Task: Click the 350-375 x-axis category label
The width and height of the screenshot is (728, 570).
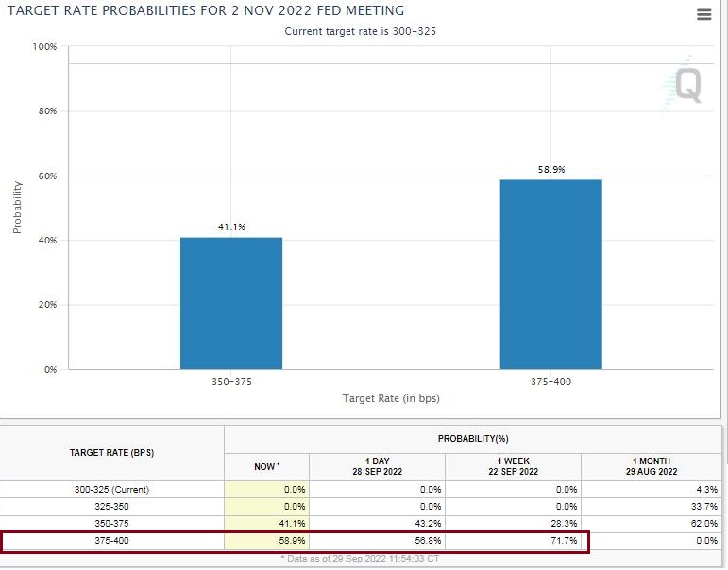Action: point(231,382)
